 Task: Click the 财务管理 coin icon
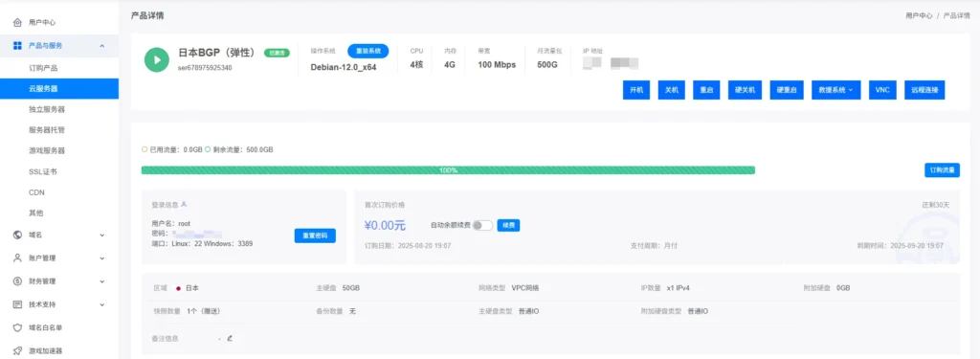(17, 280)
